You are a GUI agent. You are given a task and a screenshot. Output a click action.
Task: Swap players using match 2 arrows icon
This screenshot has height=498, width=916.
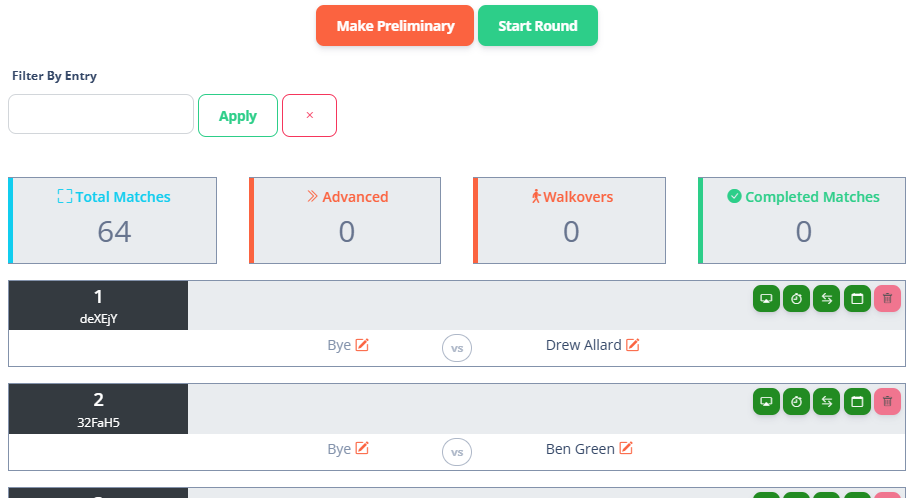827,402
